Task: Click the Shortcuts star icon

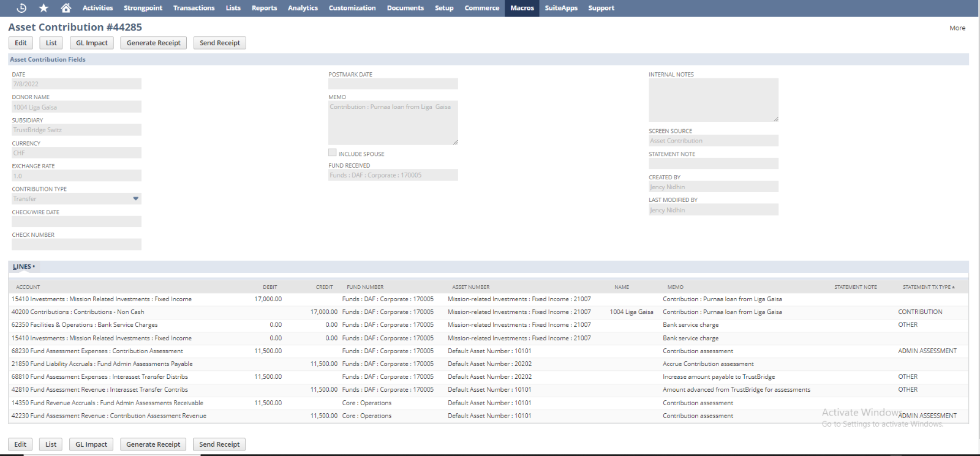Action: coord(43,8)
